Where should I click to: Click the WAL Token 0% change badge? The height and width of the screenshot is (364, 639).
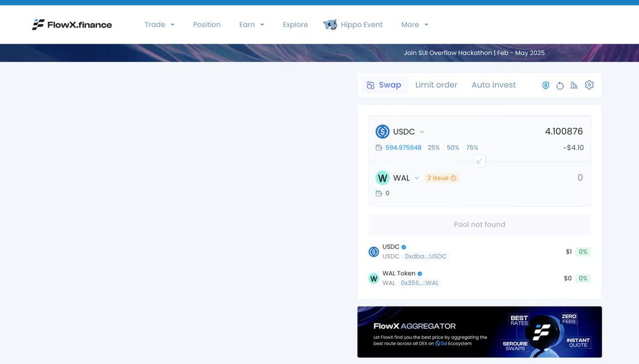583,278
